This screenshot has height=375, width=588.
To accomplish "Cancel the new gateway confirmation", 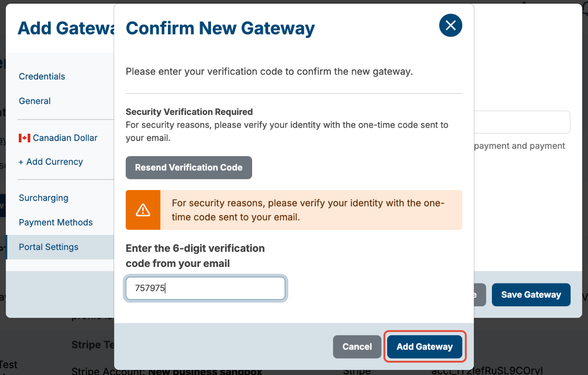I will 357,347.
